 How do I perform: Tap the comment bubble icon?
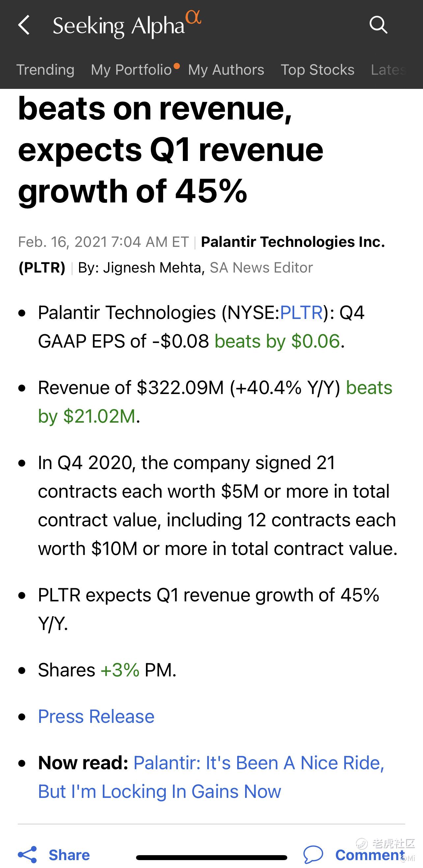click(x=313, y=855)
